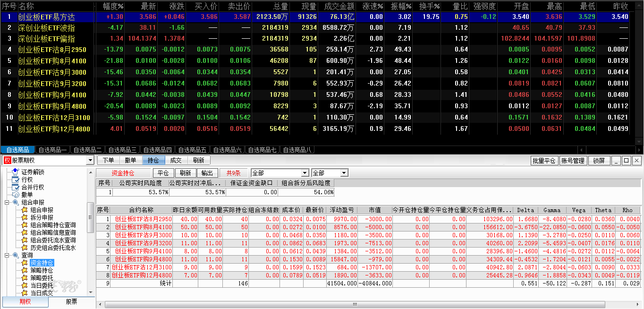Open 账号管理 account management

click(x=573, y=161)
